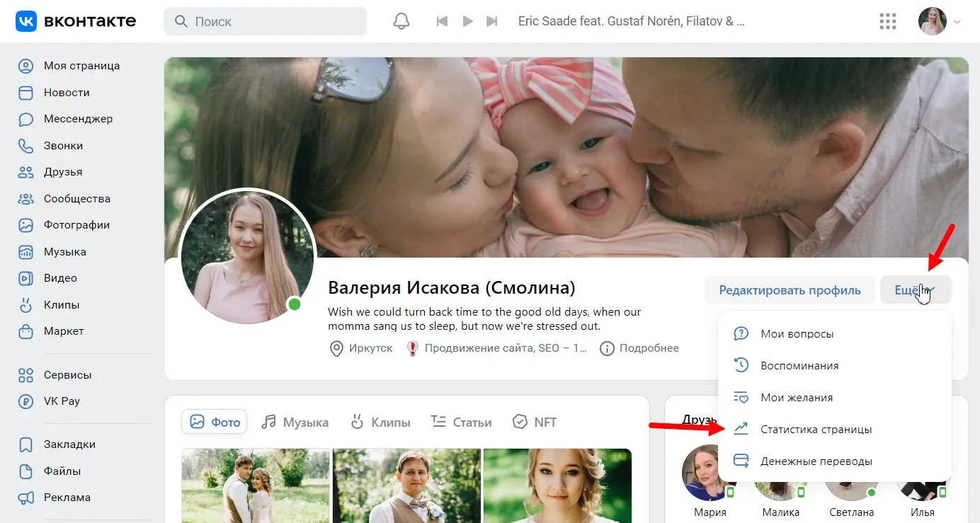The height and width of the screenshot is (523, 980).
Task: Click the status text Wish we could turn back time
Action: pyautogui.click(x=484, y=319)
